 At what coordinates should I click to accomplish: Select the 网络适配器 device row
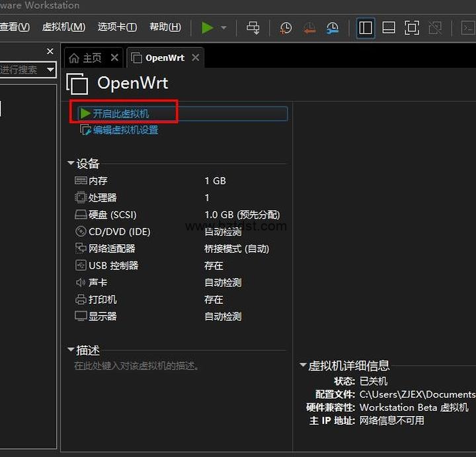click(x=179, y=249)
